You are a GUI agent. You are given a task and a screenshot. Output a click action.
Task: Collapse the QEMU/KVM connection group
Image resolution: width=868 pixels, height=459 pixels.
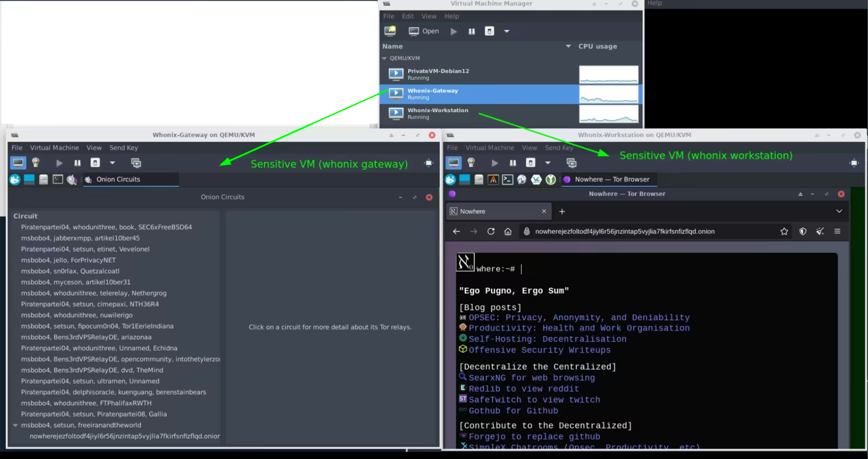click(x=385, y=58)
